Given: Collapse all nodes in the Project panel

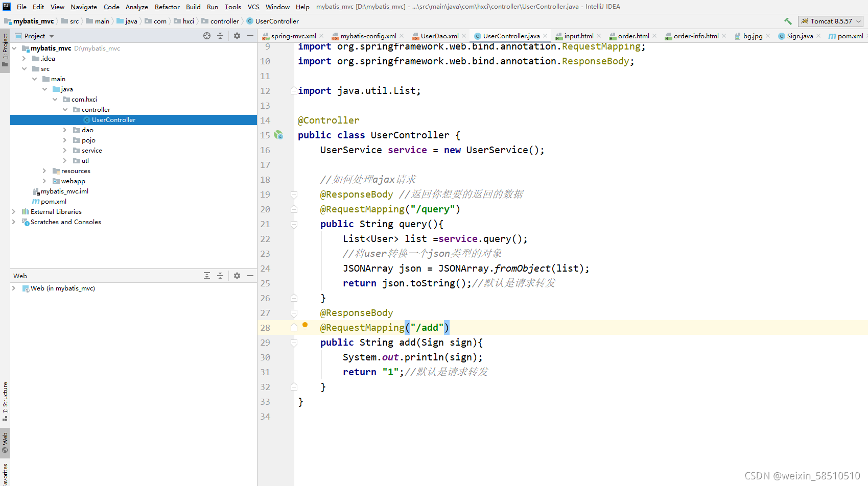Looking at the screenshot, I should pos(220,36).
